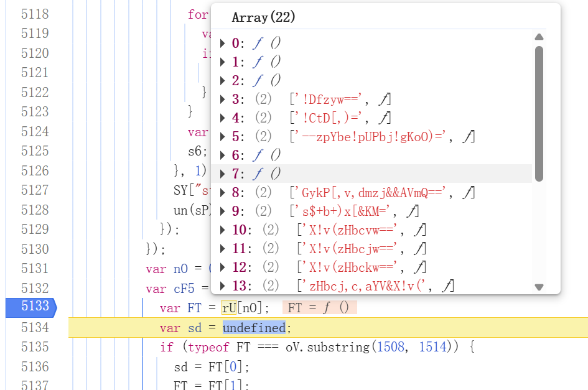588x390 pixels.
Task: Expand array entry 4 with '!CtD[,)='
Action: [223, 118]
